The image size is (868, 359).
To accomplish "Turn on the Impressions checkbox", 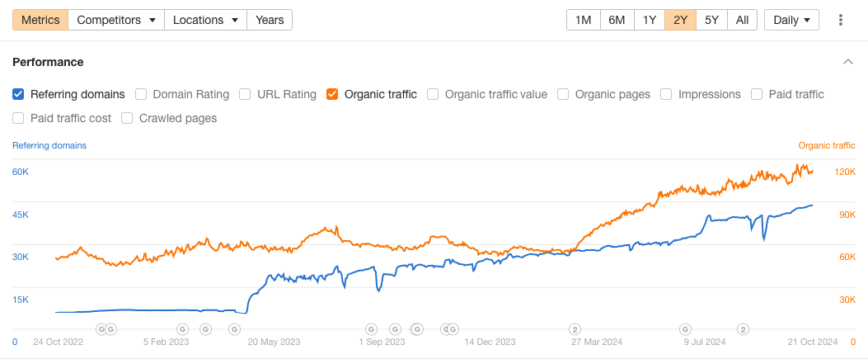I will coord(666,94).
